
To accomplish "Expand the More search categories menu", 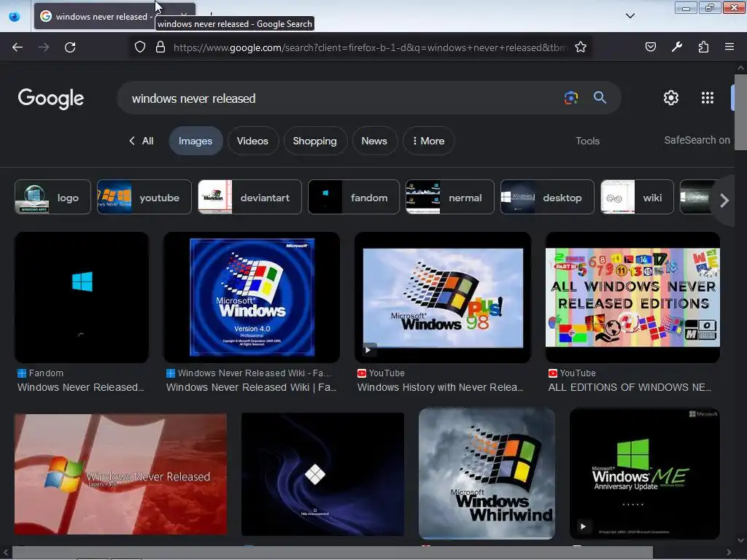I will pyautogui.click(x=429, y=141).
